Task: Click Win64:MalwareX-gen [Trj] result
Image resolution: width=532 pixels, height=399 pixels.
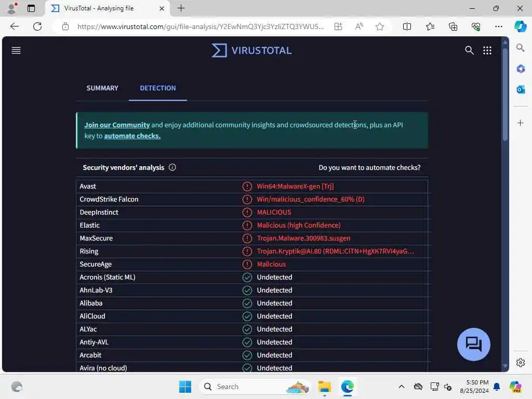Action: pos(295,187)
